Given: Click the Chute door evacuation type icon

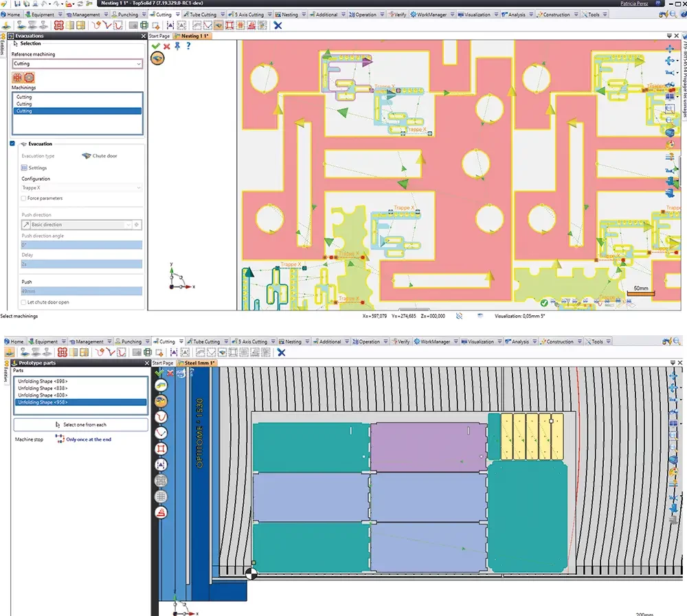Looking at the screenshot, I should coord(87,156).
